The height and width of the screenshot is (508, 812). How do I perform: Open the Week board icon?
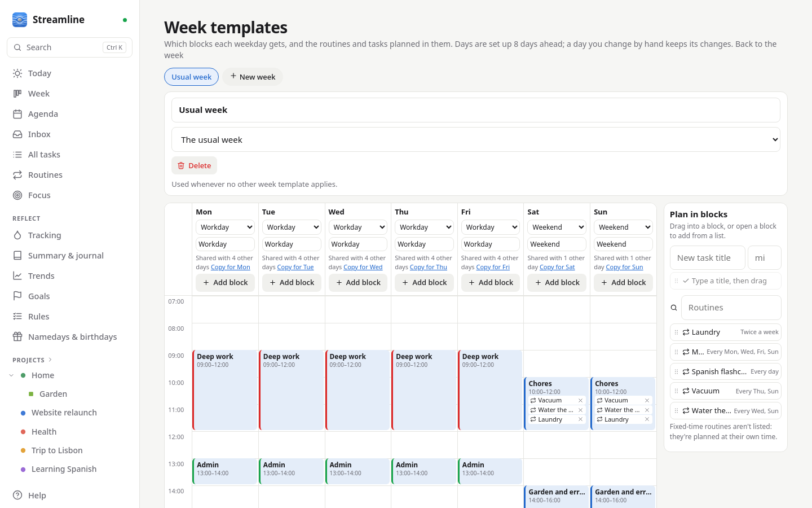click(17, 94)
